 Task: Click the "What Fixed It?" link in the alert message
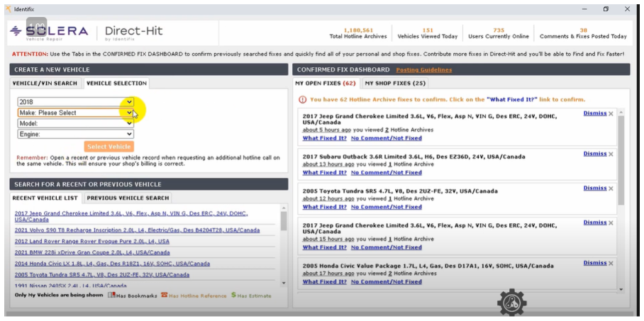click(x=512, y=99)
